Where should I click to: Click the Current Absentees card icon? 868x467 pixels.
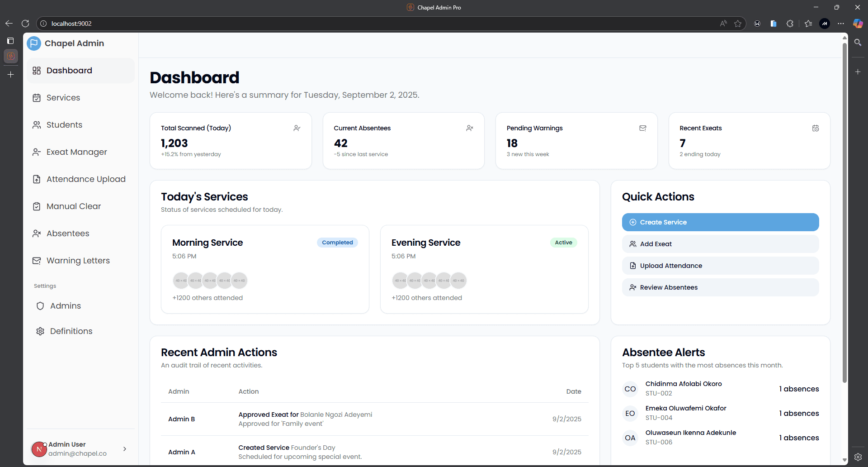tap(470, 128)
